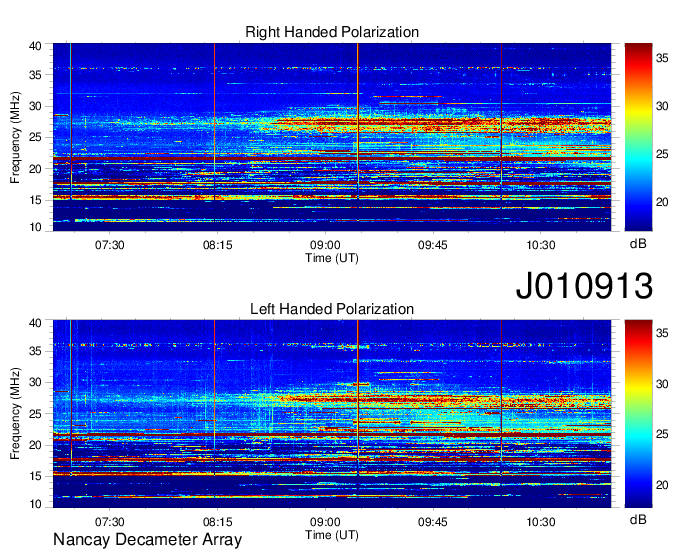This screenshot has width=680, height=552.
Task: Click the 15 frequency label on top plot
Action: [x=35, y=200]
